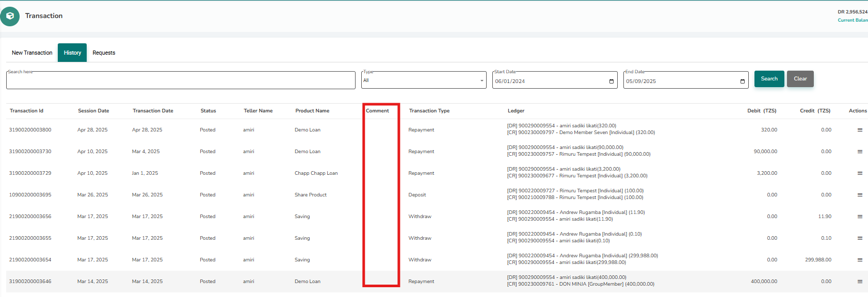The height and width of the screenshot is (297, 868).
Task: Click the Deposit transaction type cell
Action: (417, 195)
